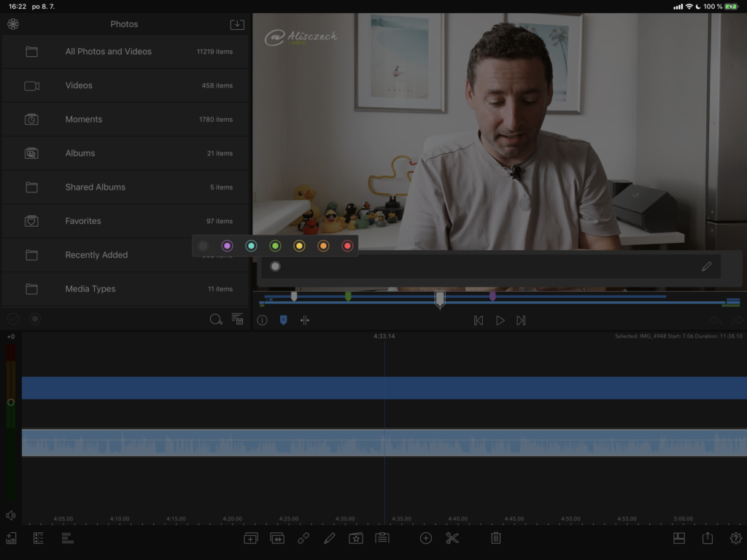Open library sort and view options
Viewport: 747px width, 560px height.
pyautogui.click(x=237, y=319)
